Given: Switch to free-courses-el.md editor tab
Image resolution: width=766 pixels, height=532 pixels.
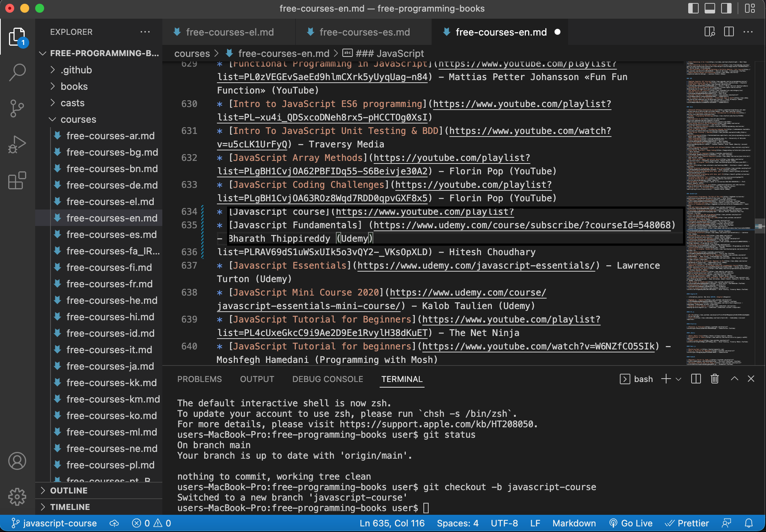Looking at the screenshot, I should pyautogui.click(x=229, y=32).
